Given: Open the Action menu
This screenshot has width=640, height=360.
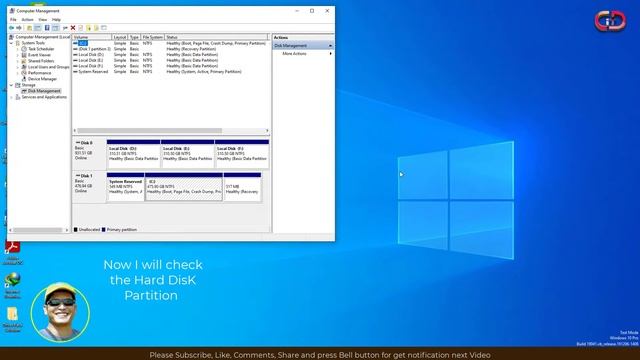Looking at the screenshot, I should (27, 20).
